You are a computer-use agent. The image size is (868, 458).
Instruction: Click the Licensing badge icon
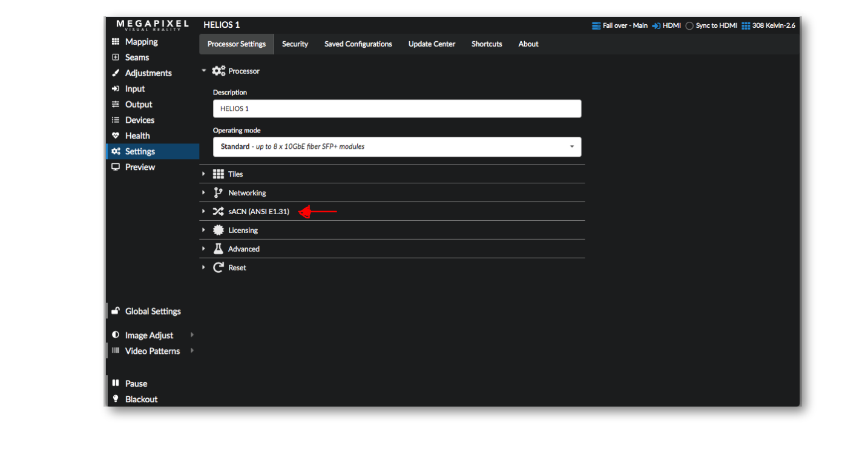click(x=219, y=231)
